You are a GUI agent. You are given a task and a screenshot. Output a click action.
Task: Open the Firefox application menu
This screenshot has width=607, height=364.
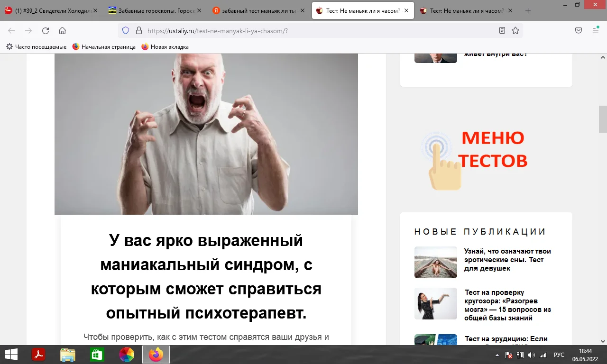tap(595, 30)
